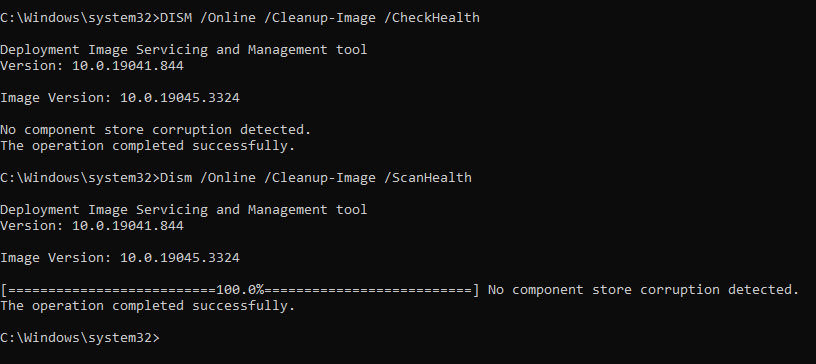Click the /ScanHealth argument text
This screenshot has height=364, width=816.
point(428,178)
